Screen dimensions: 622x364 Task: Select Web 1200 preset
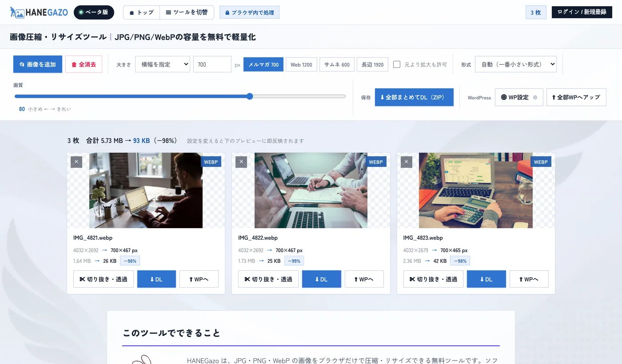(x=301, y=64)
